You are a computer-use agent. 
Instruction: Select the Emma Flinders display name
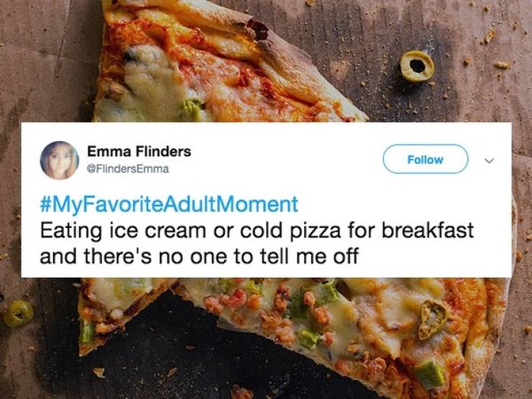139,151
